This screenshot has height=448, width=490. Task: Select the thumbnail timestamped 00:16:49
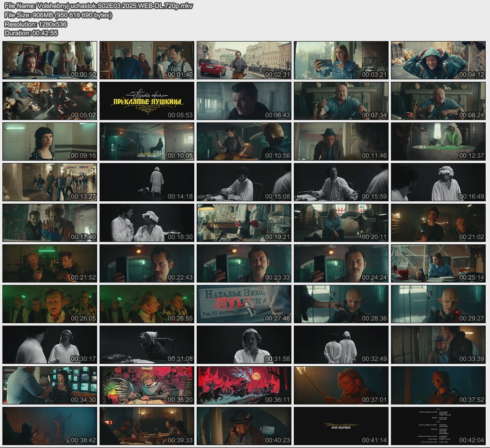pyautogui.click(x=438, y=182)
